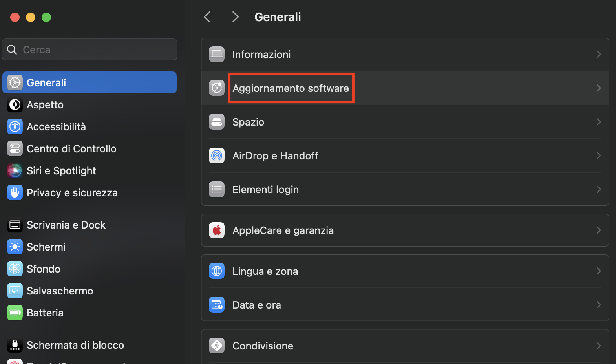This screenshot has width=616, height=364.
Task: Open Elementi login chevron
Action: pos(598,189)
